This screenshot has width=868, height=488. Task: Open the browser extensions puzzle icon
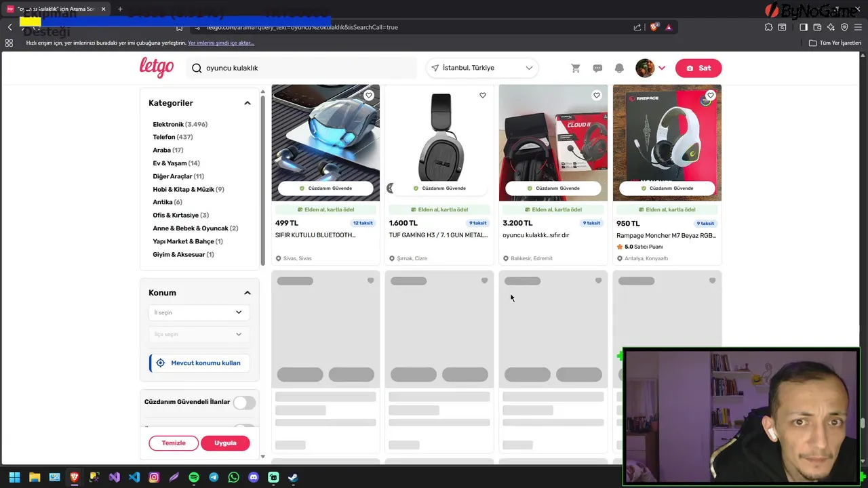coord(768,27)
